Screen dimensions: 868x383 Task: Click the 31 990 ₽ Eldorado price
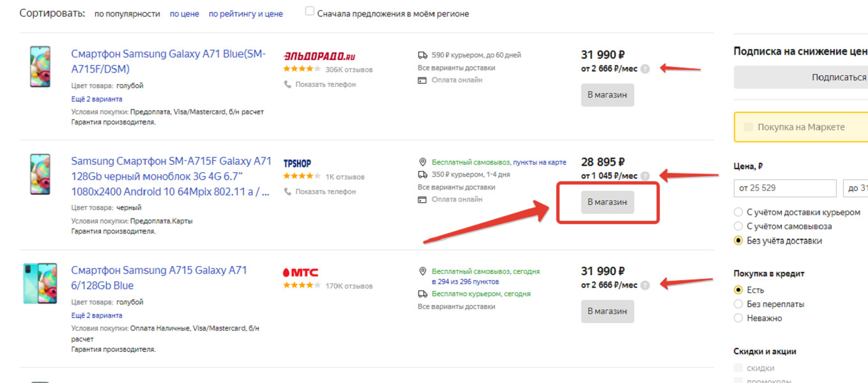pos(603,55)
